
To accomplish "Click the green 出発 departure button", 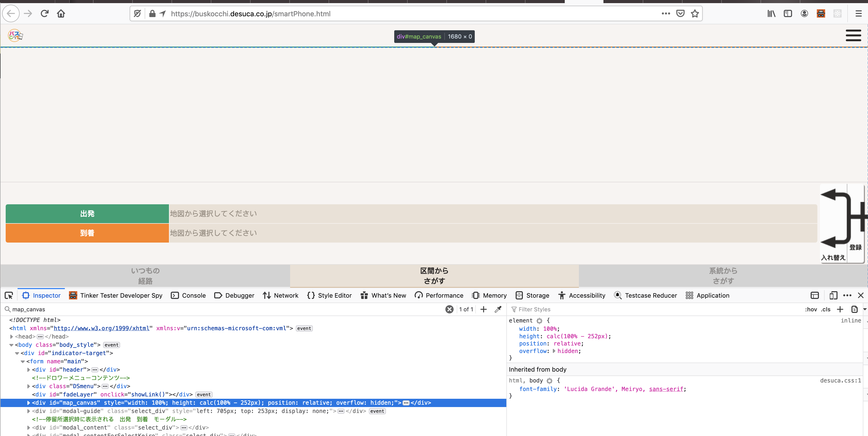I will point(87,213).
